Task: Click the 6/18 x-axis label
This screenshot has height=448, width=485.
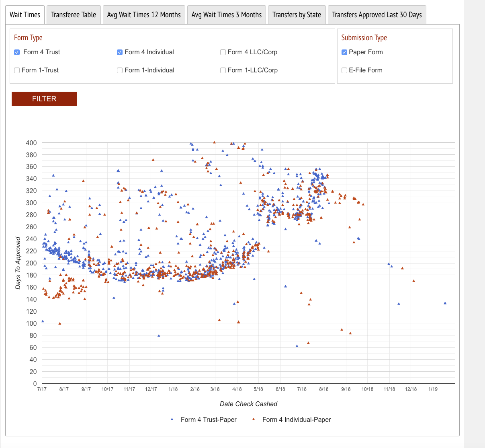Action: [x=280, y=389]
